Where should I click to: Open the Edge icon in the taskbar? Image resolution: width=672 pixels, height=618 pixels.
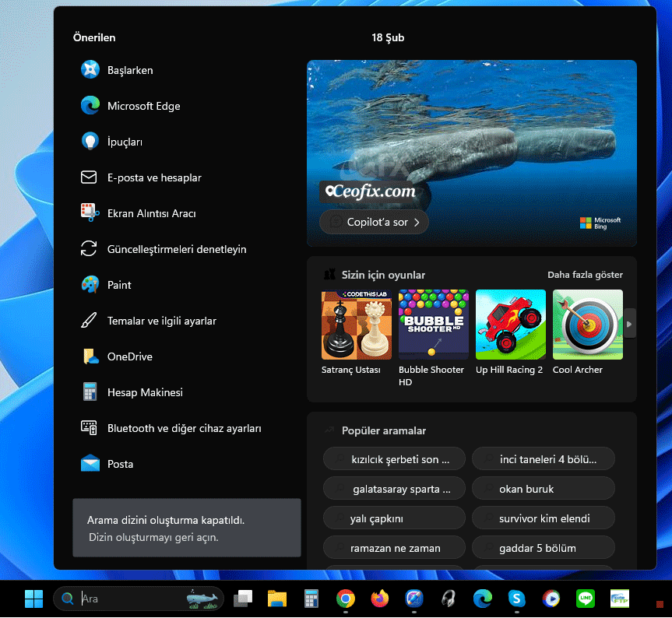[x=483, y=599]
